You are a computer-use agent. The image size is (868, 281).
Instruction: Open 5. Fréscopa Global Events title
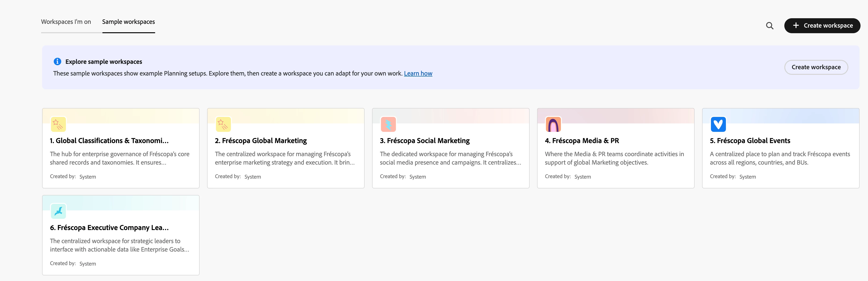click(750, 141)
